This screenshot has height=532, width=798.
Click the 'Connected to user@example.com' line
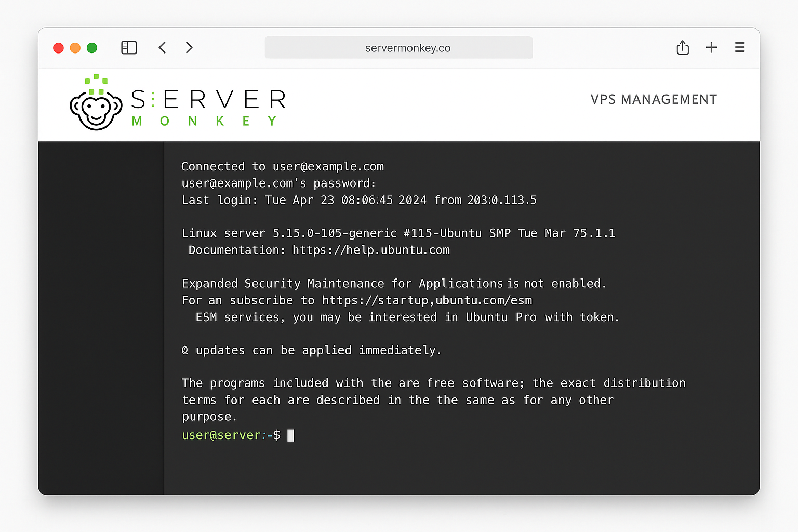pyautogui.click(x=283, y=167)
